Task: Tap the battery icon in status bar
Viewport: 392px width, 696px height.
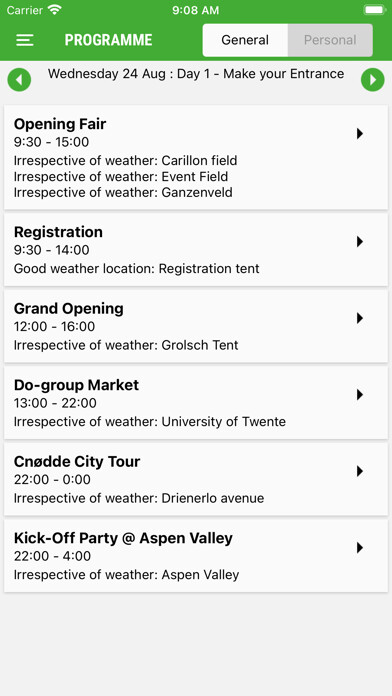Action: pyautogui.click(x=374, y=10)
